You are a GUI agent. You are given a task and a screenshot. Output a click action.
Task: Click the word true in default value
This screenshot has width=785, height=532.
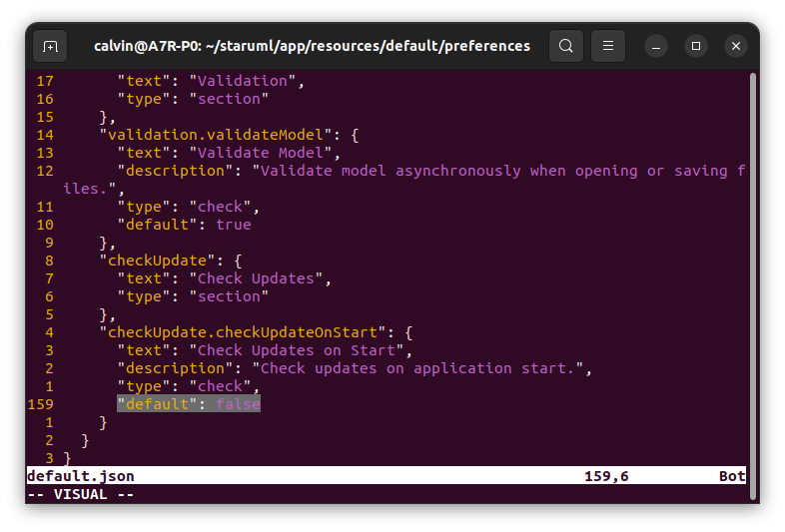tap(233, 225)
